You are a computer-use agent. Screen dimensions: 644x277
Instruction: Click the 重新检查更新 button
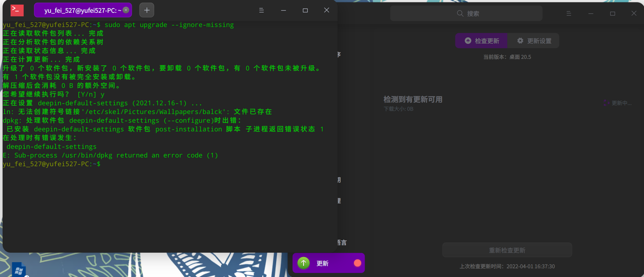pos(507,250)
